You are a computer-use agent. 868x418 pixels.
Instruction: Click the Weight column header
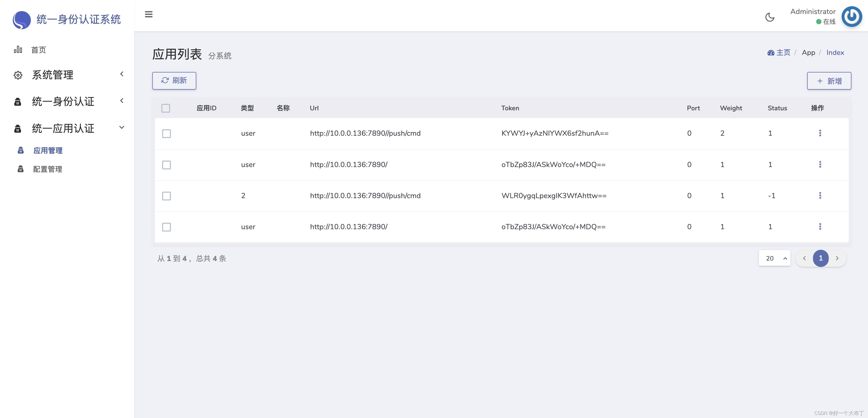pyautogui.click(x=731, y=108)
